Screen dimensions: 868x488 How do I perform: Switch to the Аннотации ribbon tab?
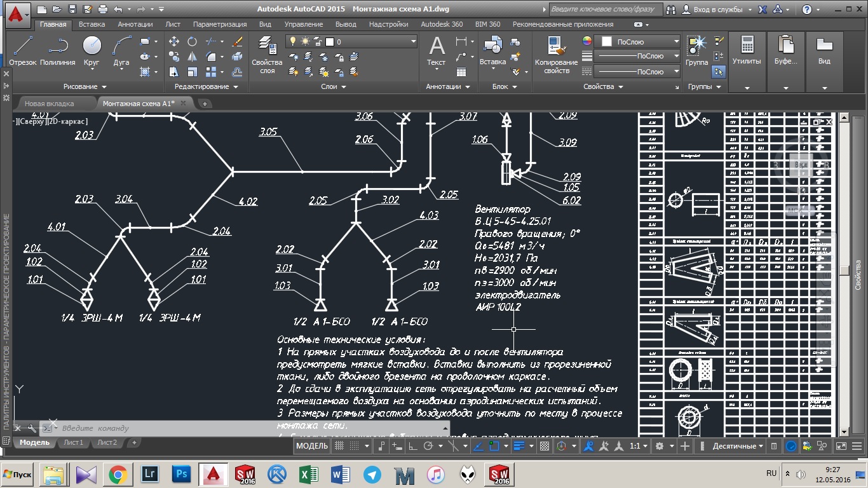[x=135, y=24]
